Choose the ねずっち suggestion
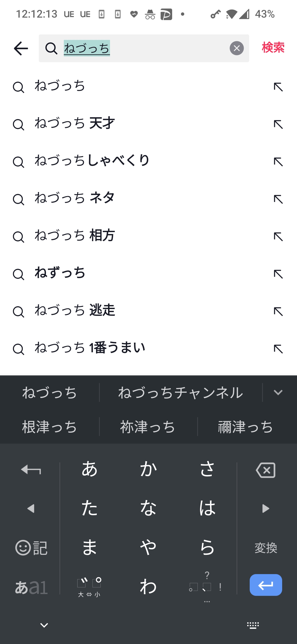 (60, 273)
